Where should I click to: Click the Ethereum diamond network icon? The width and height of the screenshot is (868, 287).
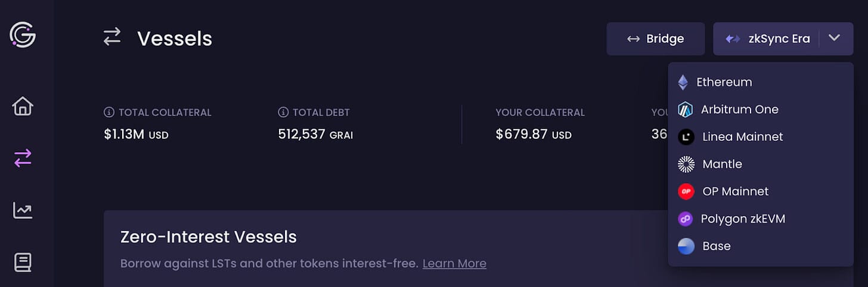click(683, 82)
